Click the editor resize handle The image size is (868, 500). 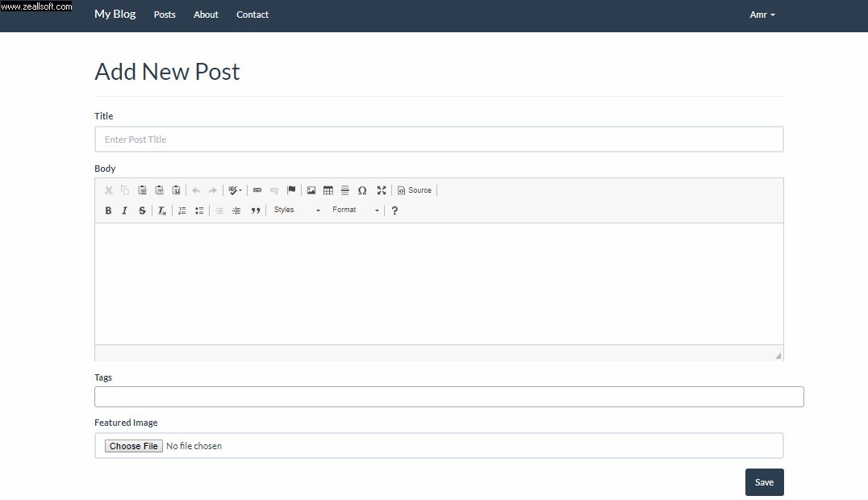[x=778, y=356]
